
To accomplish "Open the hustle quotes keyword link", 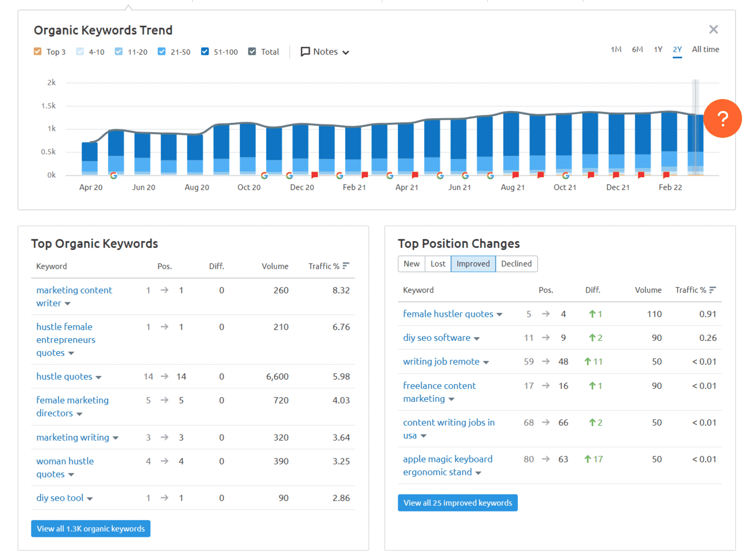I will pos(64,377).
